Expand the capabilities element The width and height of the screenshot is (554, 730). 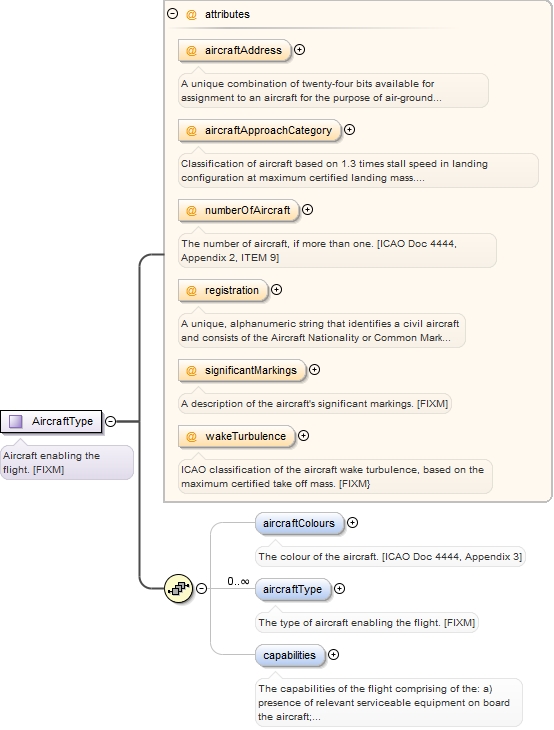pyautogui.click(x=333, y=655)
